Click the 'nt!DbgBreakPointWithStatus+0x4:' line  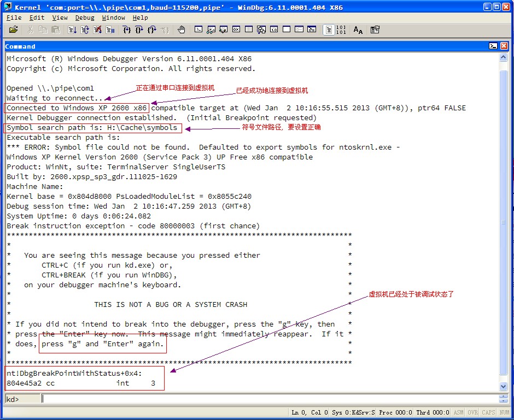(74, 373)
